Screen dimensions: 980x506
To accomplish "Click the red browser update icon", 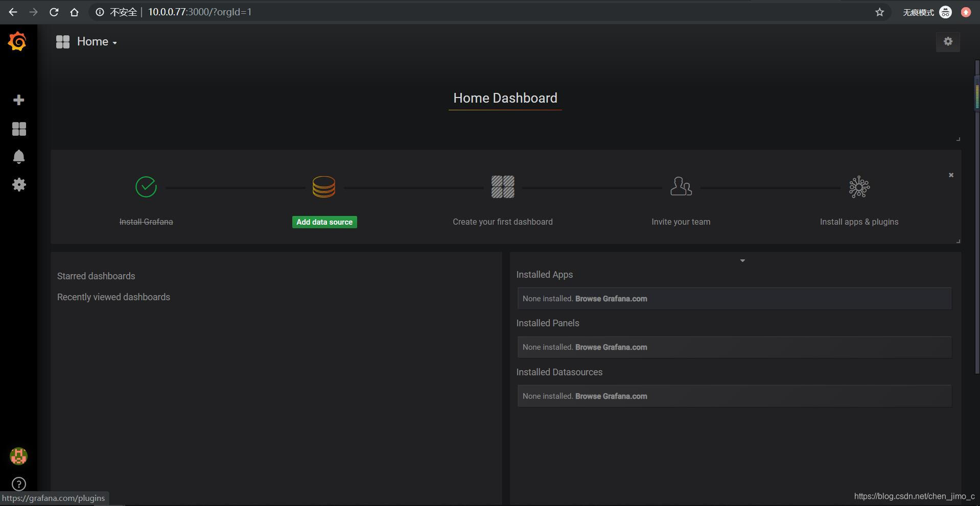I will coord(966,12).
